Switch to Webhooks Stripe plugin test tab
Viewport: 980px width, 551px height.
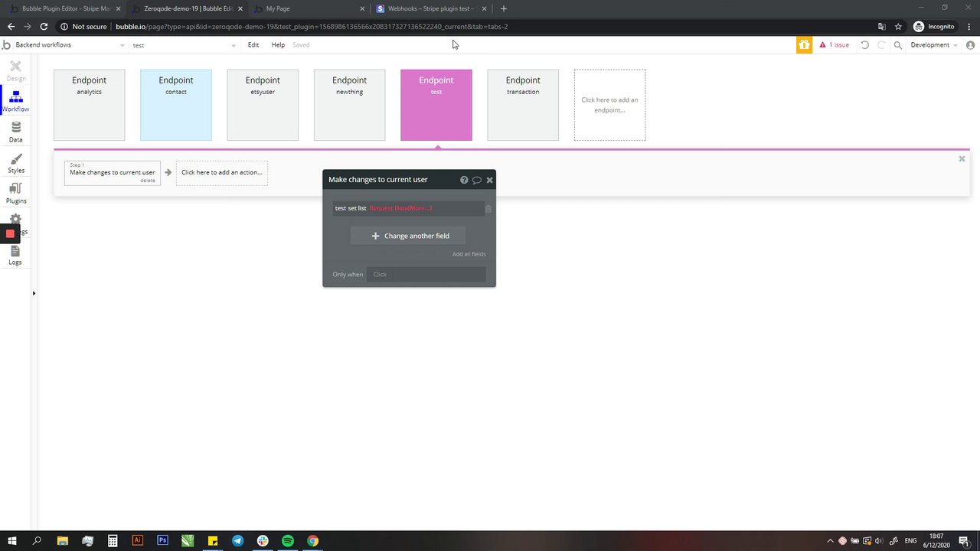[431, 8]
